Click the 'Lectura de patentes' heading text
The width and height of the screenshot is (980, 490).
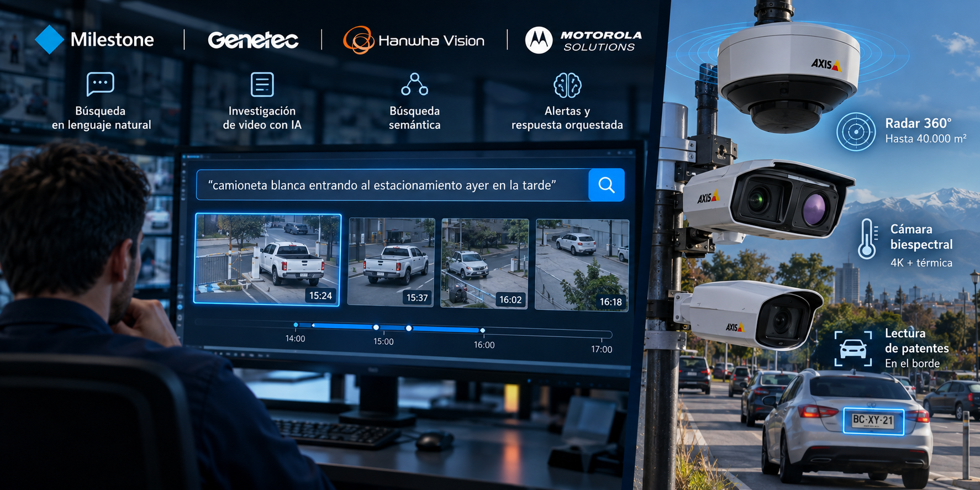[917, 340]
